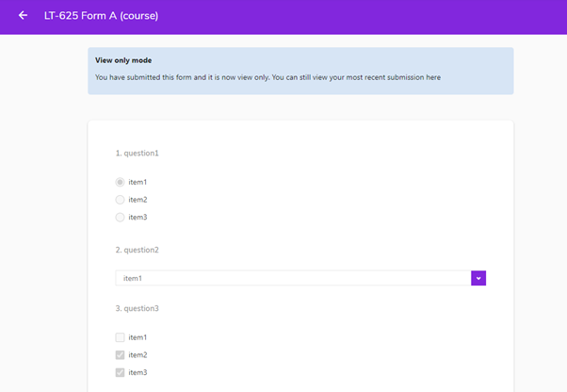Check item1 checkbox under question3
Image resolution: width=567 pixels, height=392 pixels.
pos(120,337)
